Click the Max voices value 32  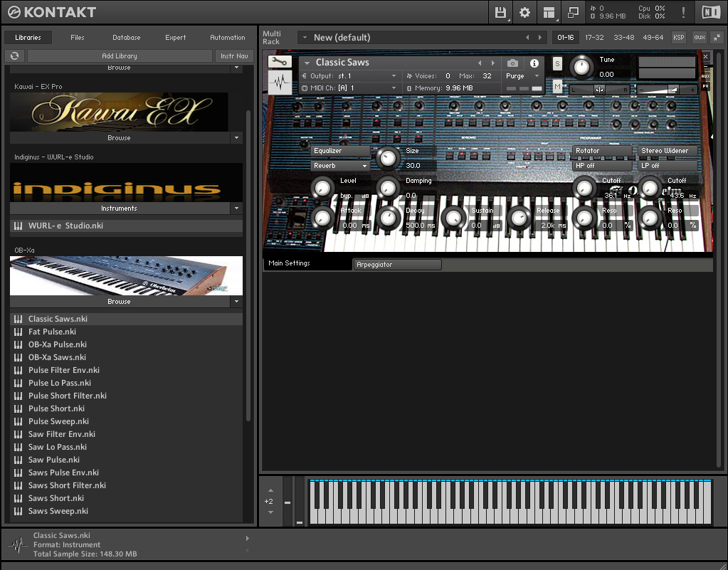pos(487,75)
